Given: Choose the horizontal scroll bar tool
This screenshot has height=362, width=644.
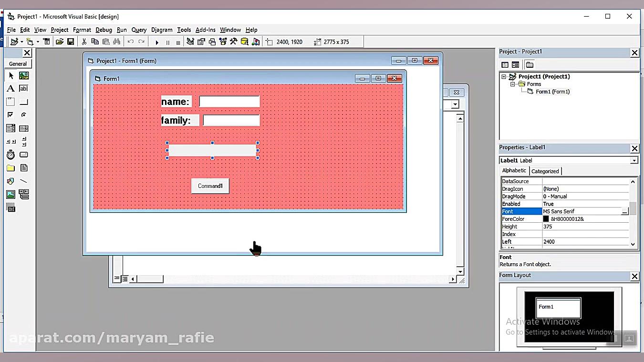Looking at the screenshot, I should [10, 142].
